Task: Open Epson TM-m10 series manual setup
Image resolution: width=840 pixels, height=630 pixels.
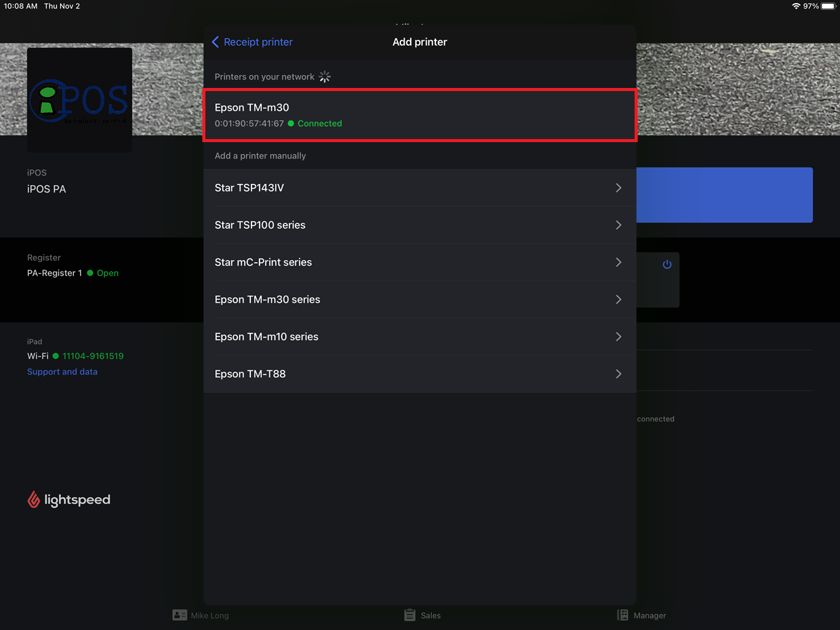Action: [420, 337]
